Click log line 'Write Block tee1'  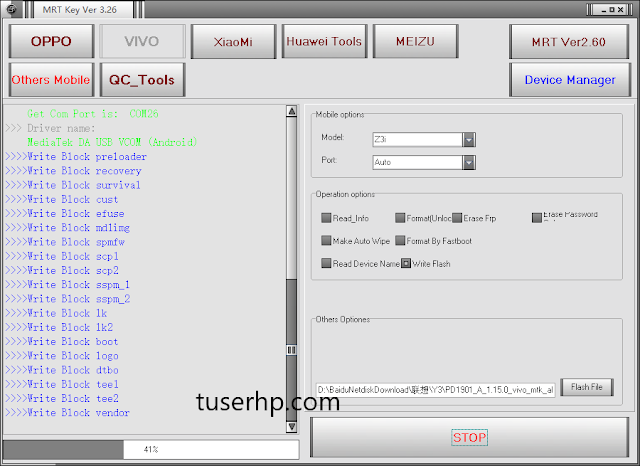62,384
